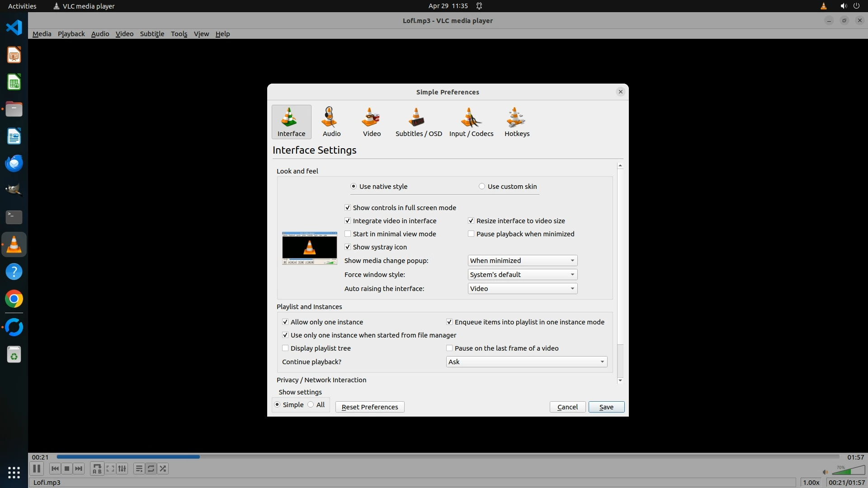
Task: Open the Video preferences section
Action: [372, 122]
